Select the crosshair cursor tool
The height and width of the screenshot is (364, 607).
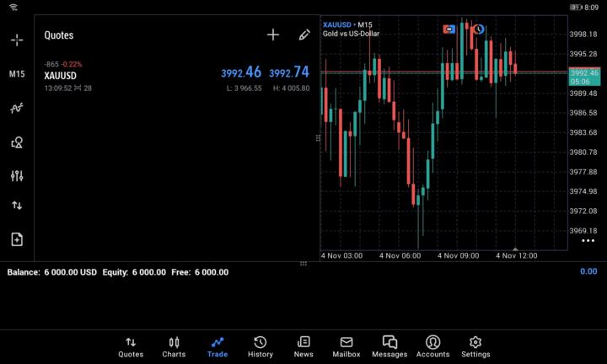(x=17, y=40)
